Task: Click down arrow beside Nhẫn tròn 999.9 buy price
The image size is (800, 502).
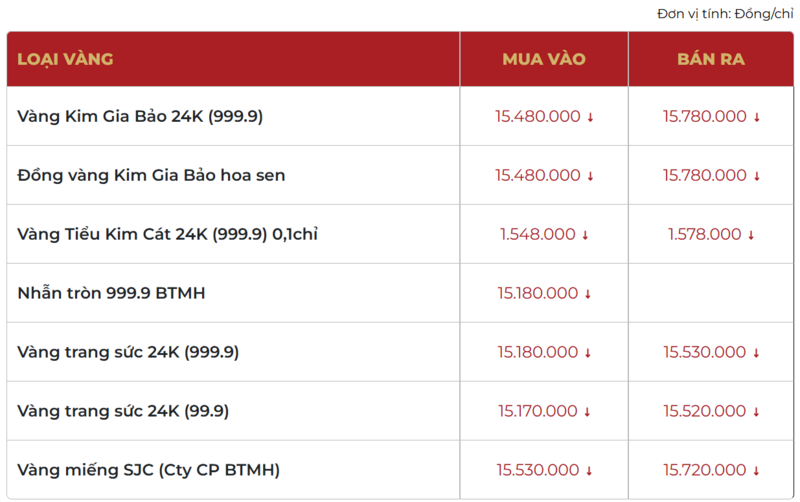Action: coord(588,295)
